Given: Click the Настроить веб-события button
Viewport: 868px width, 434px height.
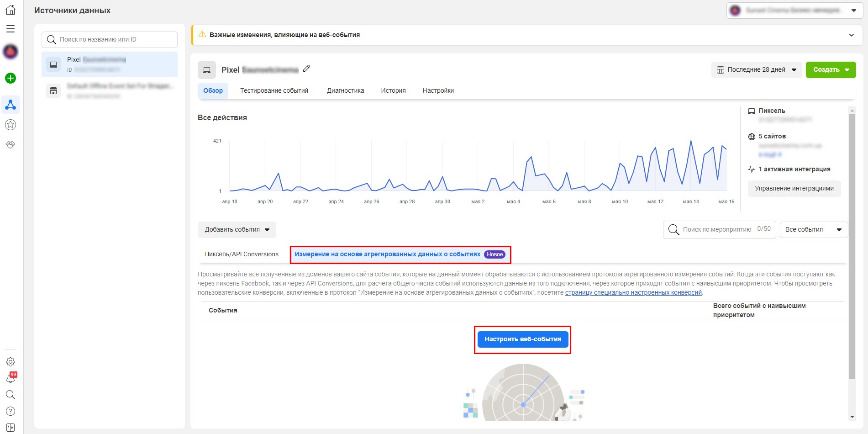Looking at the screenshot, I should point(523,339).
